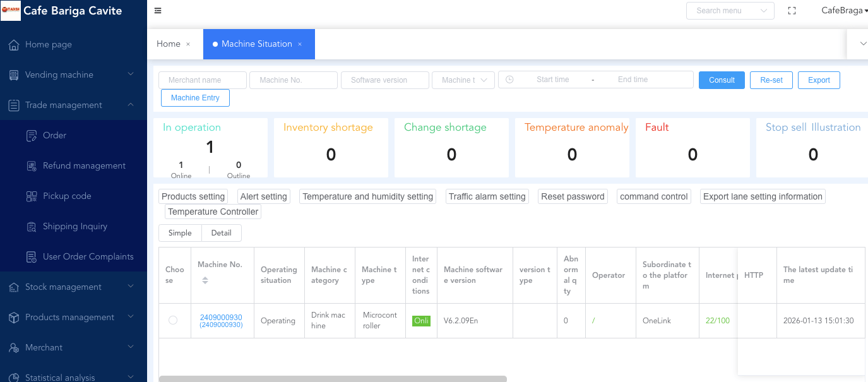The image size is (868, 382).
Task: Switch to Detail view toggle
Action: pos(221,233)
